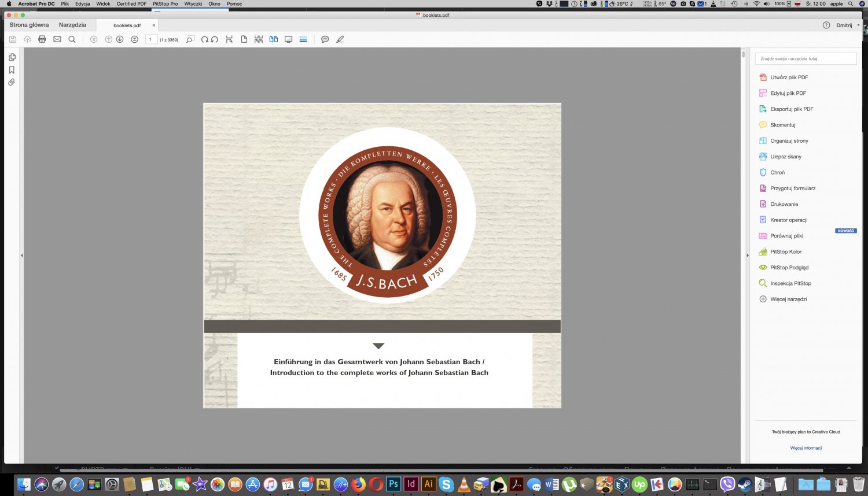Screen dimensions: 868x496
Task: Open page thumbnails panel in left sidebar
Action: 12,57
